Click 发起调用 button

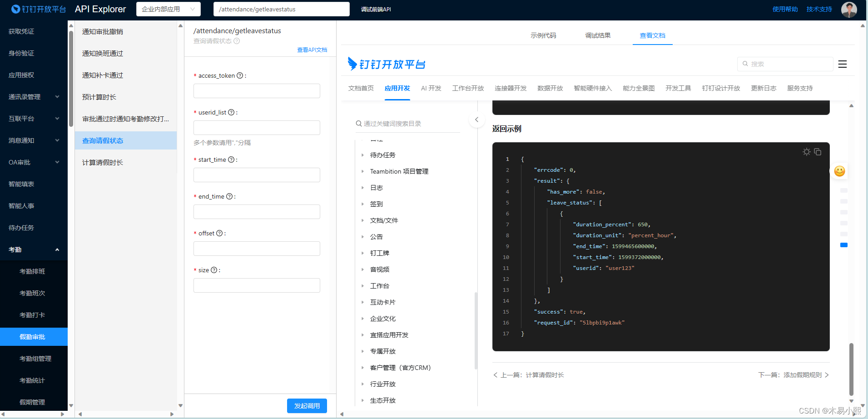(307, 406)
